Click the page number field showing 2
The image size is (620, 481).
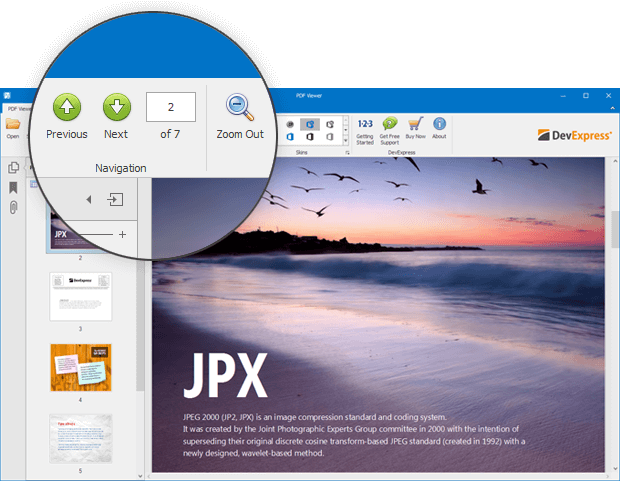coord(171,107)
